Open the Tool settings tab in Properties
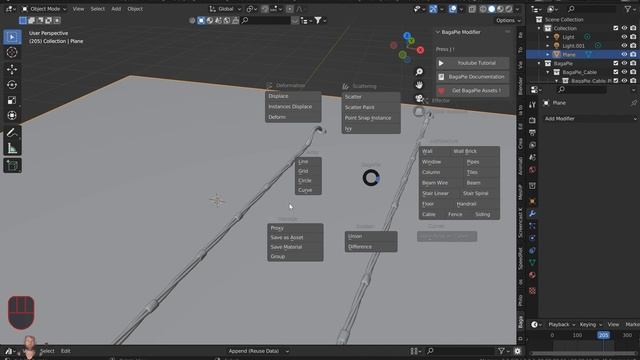Viewport: 640px width, 360px height. click(x=532, y=105)
